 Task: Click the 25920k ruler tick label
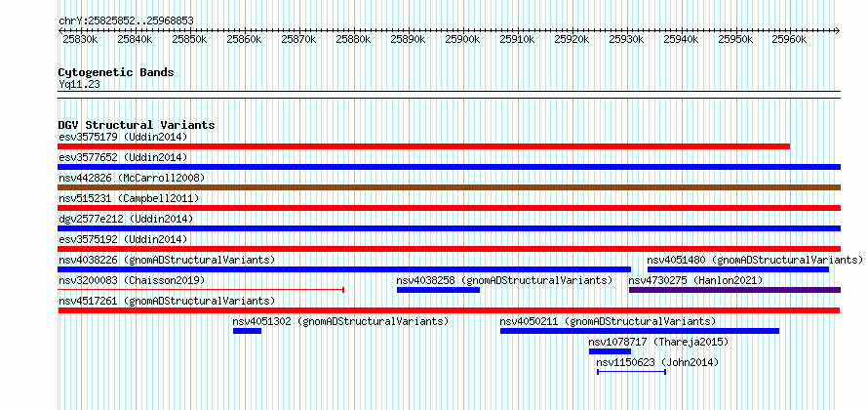pos(572,39)
